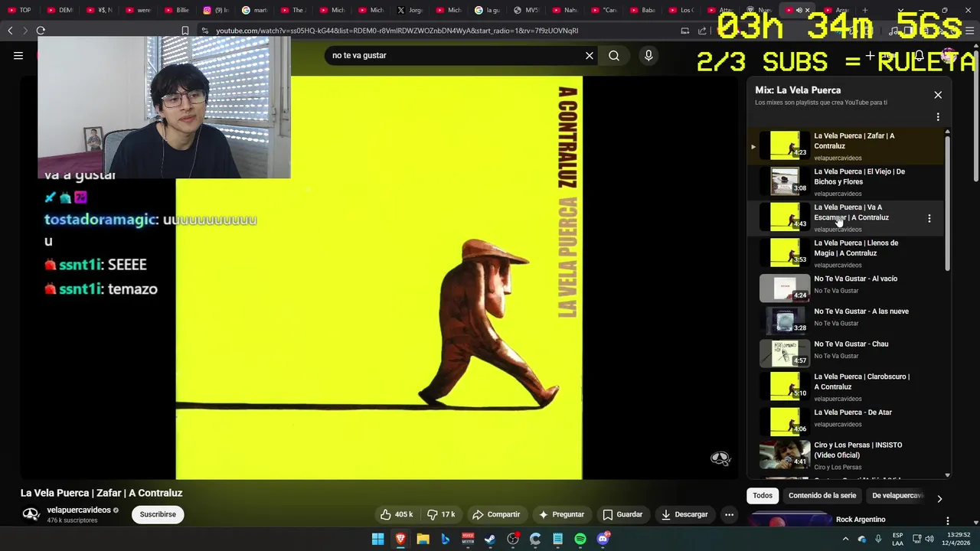Start voice search with the microphone

point(648,55)
